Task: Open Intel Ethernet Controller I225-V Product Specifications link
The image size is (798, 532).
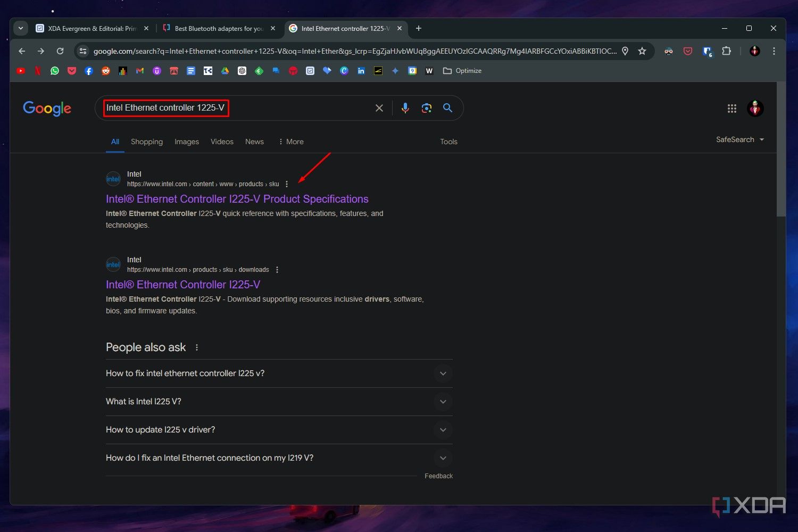Action: click(237, 199)
